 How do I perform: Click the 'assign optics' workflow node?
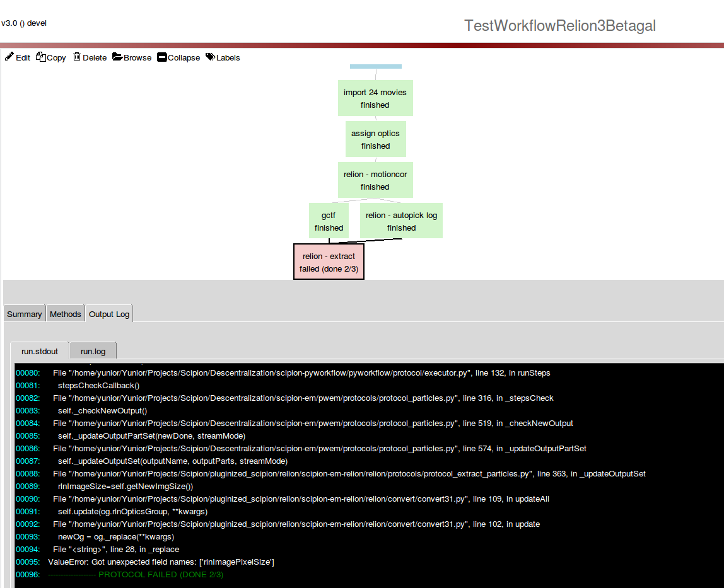(x=375, y=139)
